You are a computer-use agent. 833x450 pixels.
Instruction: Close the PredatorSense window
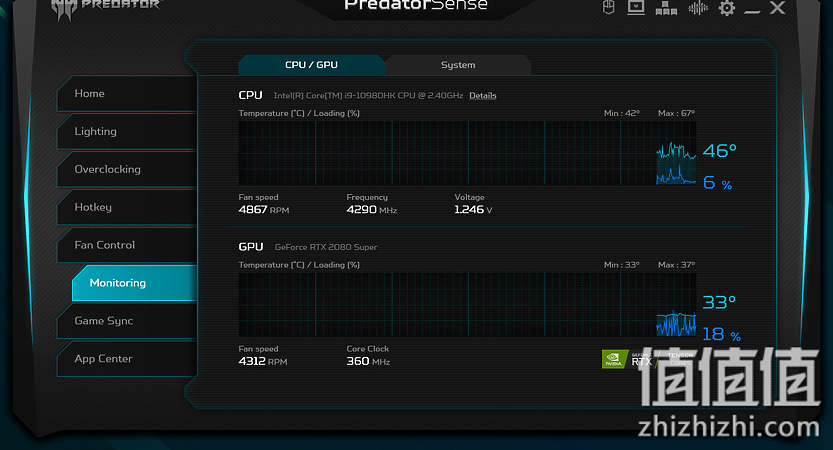pyautogui.click(x=777, y=8)
